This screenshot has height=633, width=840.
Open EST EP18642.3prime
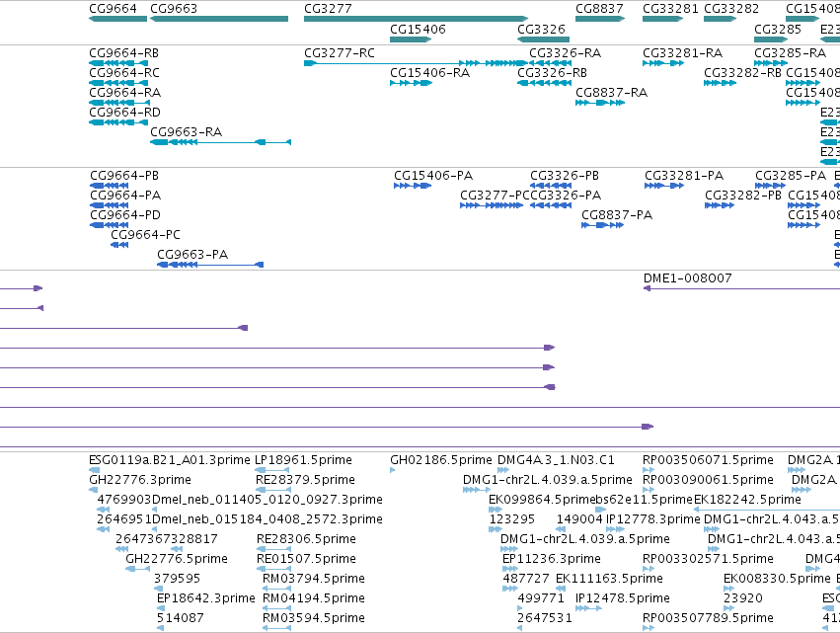(x=205, y=598)
